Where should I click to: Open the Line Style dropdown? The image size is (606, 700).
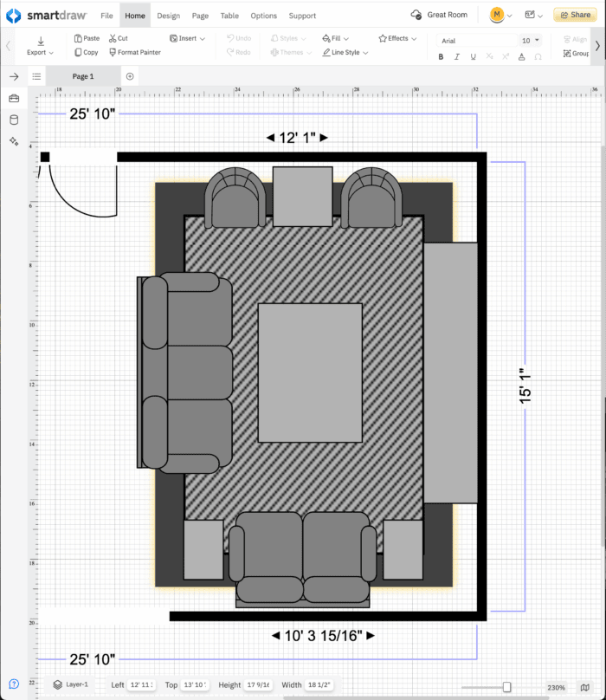(345, 52)
